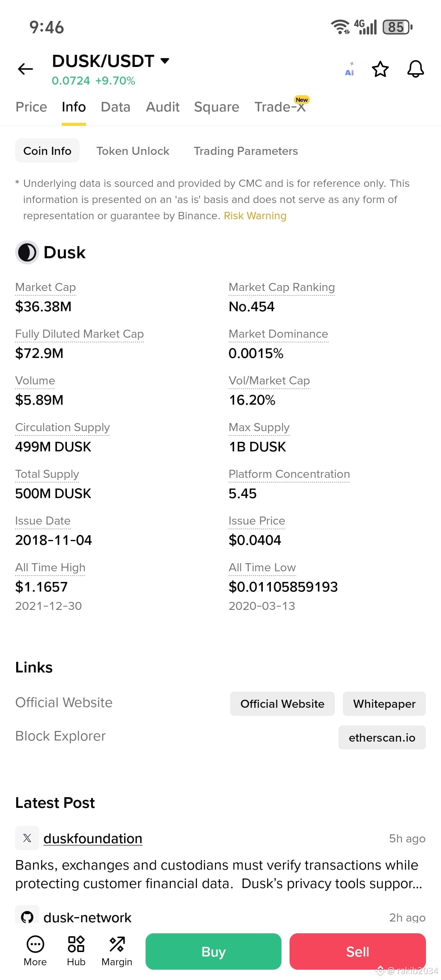Add DUSK/USDT to favorites with star
Image resolution: width=441 pixels, height=980 pixels.
click(380, 69)
